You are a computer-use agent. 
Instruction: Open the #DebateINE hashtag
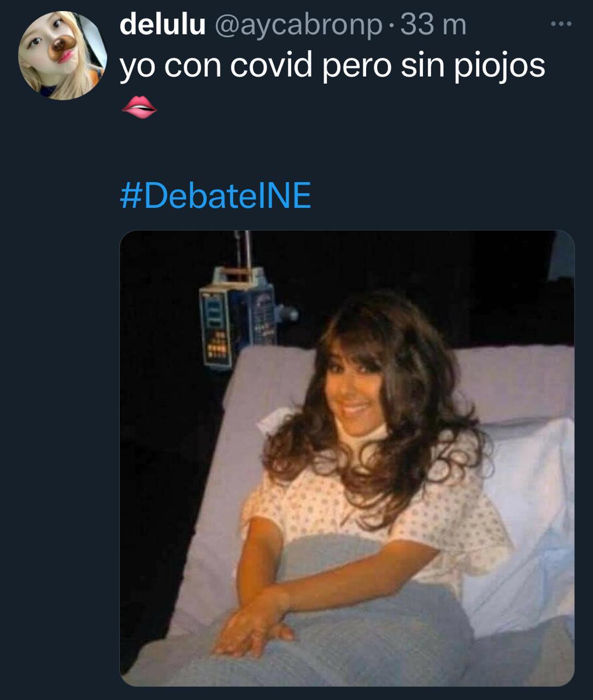pos(215,196)
